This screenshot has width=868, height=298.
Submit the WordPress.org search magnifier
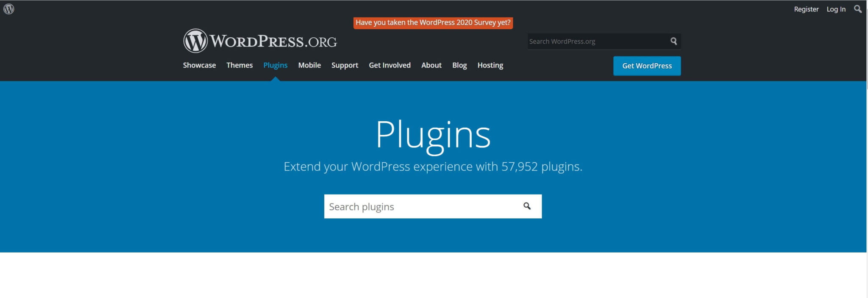click(x=673, y=41)
